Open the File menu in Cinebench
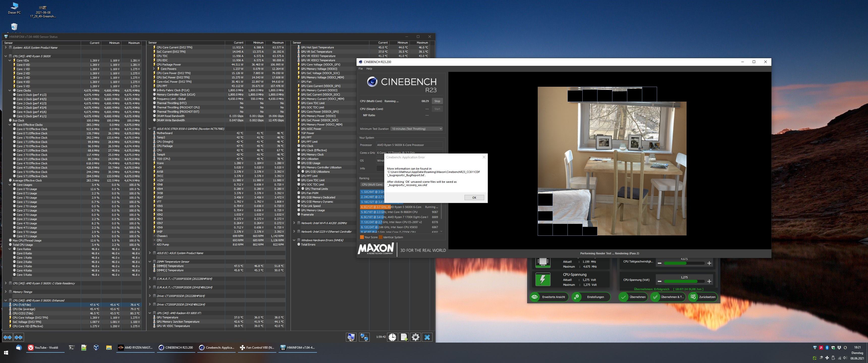Image resolution: width=868 pixels, height=363 pixels. click(361, 68)
